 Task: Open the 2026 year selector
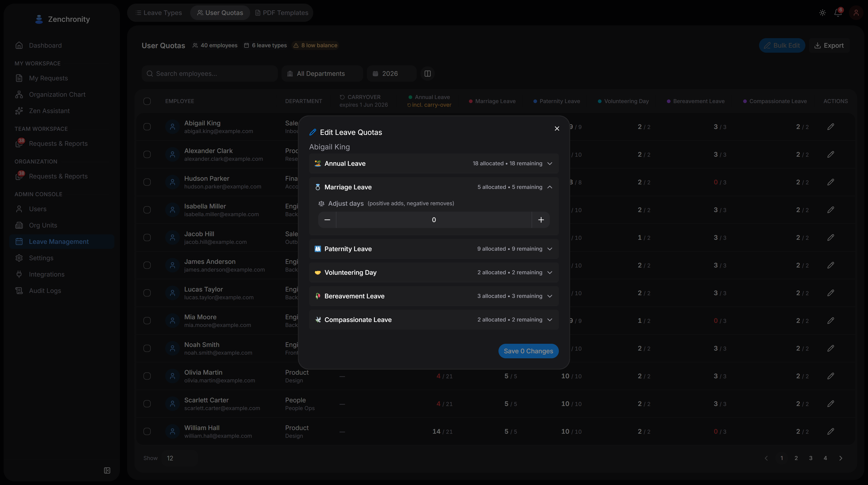392,74
